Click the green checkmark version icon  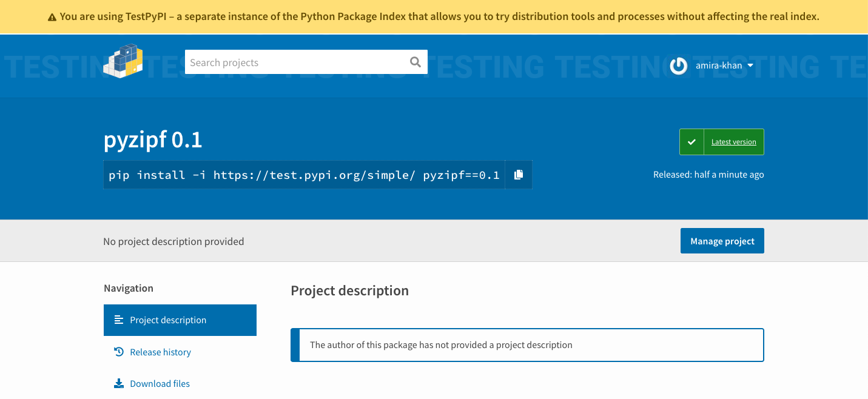click(x=691, y=142)
